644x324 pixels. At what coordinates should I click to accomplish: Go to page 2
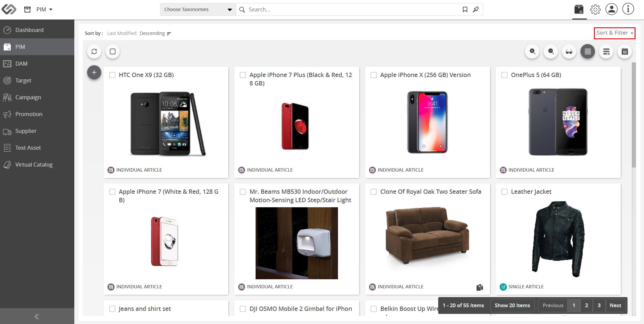click(586, 305)
